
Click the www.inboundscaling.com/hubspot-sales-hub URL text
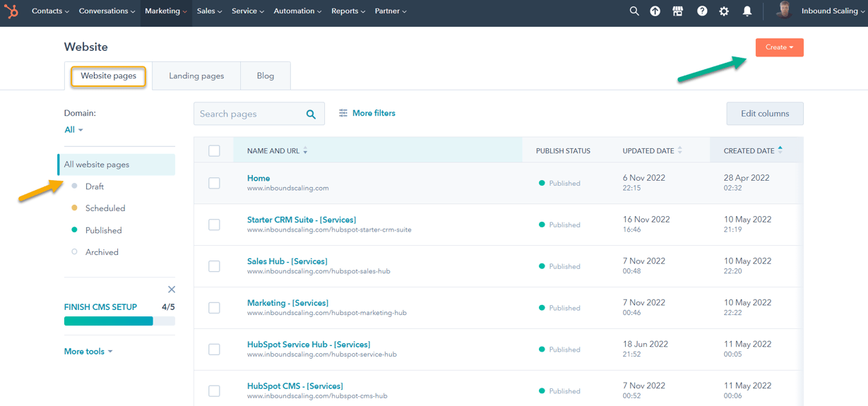point(319,271)
